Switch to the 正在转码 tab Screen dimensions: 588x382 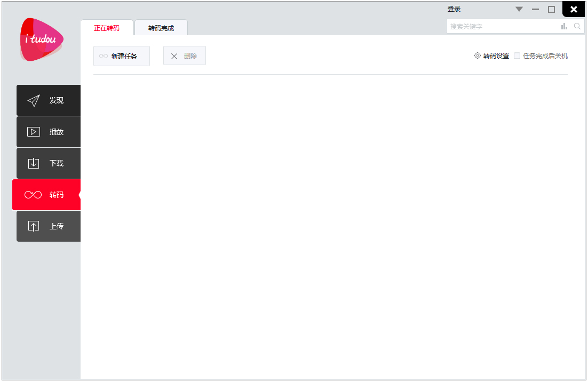coord(107,28)
